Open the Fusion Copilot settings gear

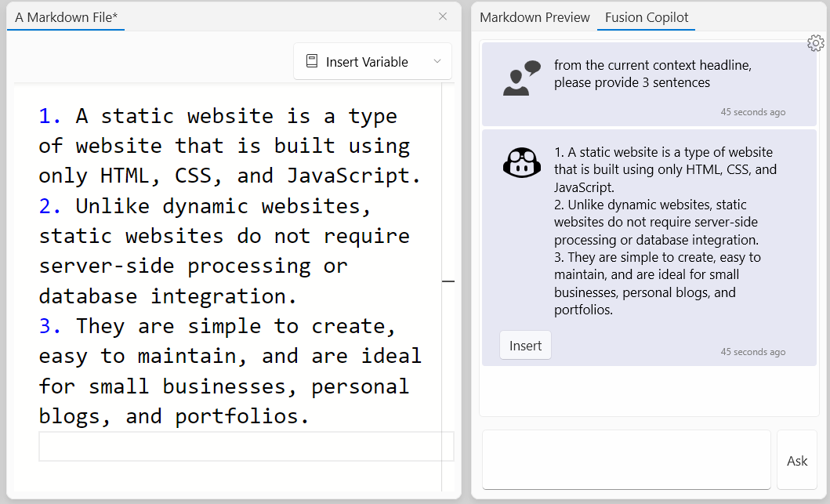tap(816, 43)
